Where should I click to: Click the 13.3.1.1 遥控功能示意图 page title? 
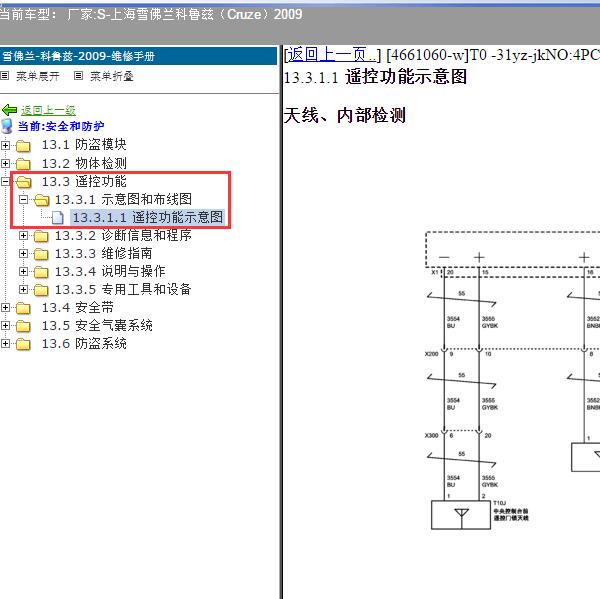(x=375, y=77)
